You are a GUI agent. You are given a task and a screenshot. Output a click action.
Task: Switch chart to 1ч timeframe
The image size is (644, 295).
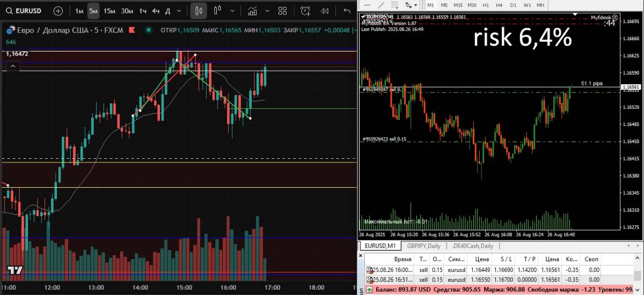pos(143,11)
